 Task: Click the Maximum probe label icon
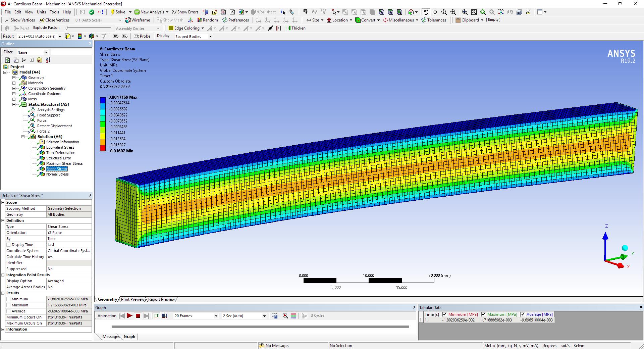click(116, 36)
